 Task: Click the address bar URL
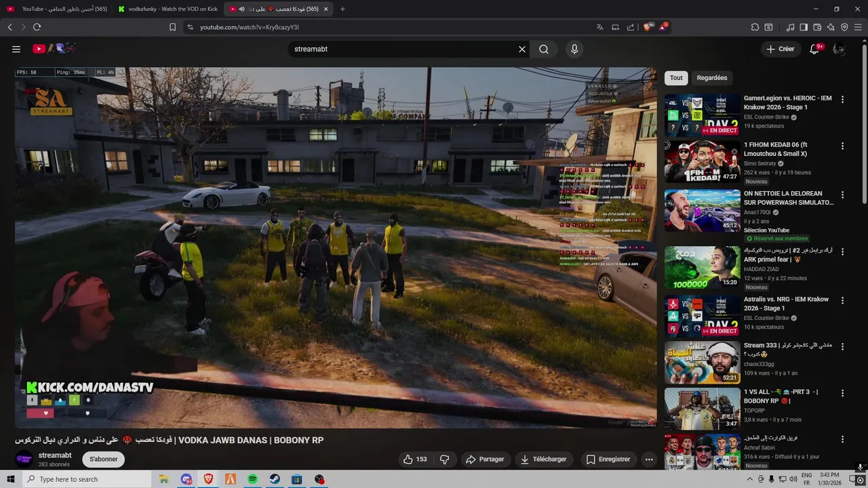[x=250, y=27]
